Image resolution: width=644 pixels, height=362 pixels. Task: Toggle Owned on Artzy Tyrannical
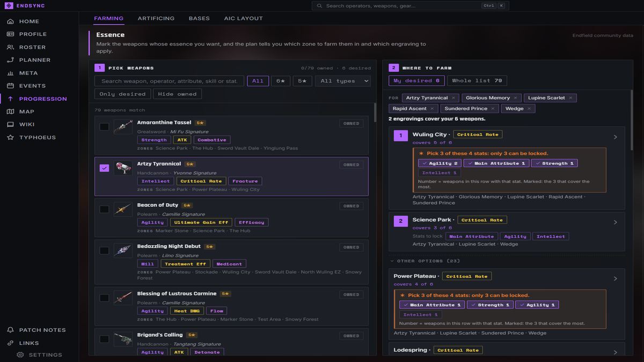[x=352, y=165]
